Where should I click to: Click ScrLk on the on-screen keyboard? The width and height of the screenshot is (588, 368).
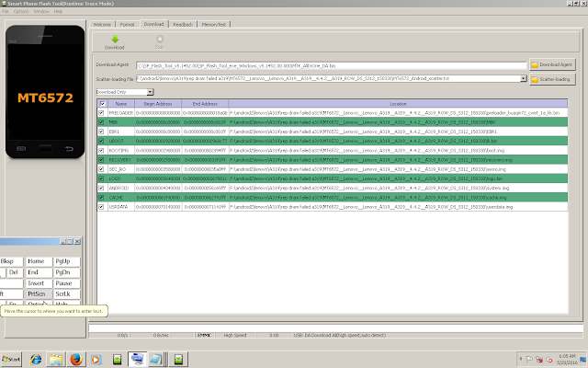pyautogui.click(x=67, y=294)
